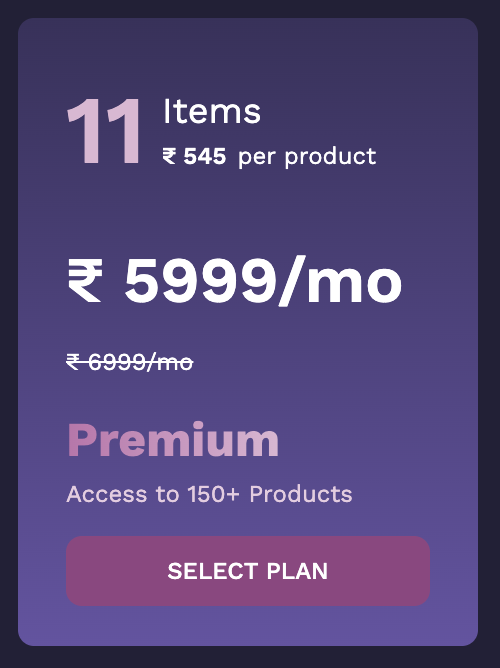Click the '/mo' suffix of main price
This screenshot has width=500, height=668.
tap(340, 281)
